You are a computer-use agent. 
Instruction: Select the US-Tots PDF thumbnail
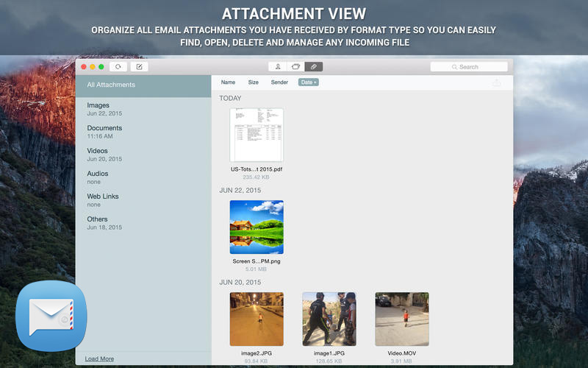point(257,135)
